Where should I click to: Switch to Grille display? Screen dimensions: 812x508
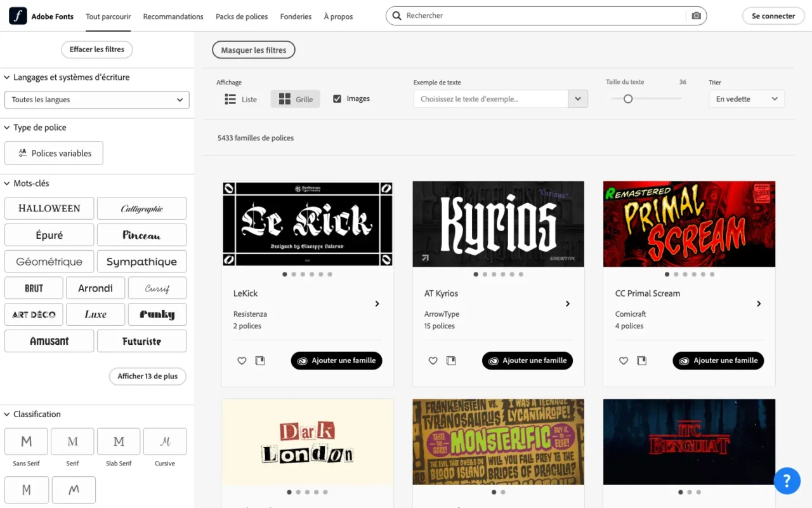click(x=296, y=99)
